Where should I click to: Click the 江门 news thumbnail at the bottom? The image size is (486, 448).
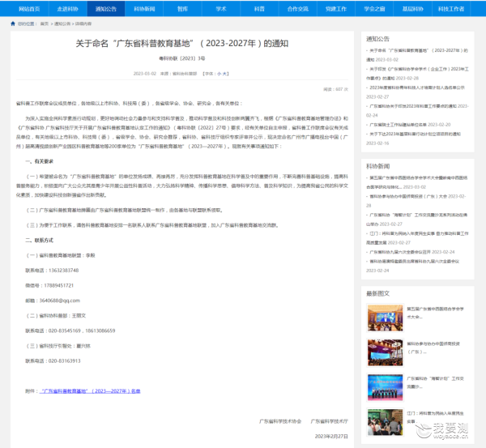(386, 422)
